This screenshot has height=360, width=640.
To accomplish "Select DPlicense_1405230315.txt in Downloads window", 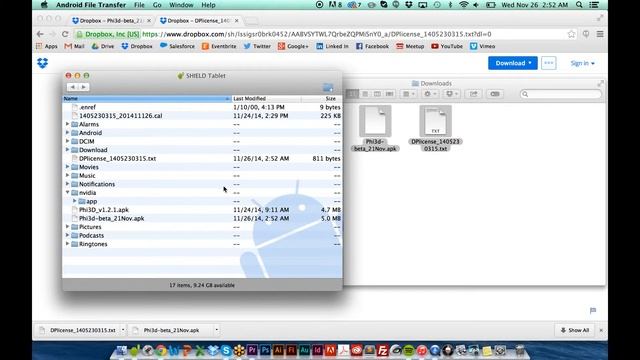I will click(x=435, y=129).
